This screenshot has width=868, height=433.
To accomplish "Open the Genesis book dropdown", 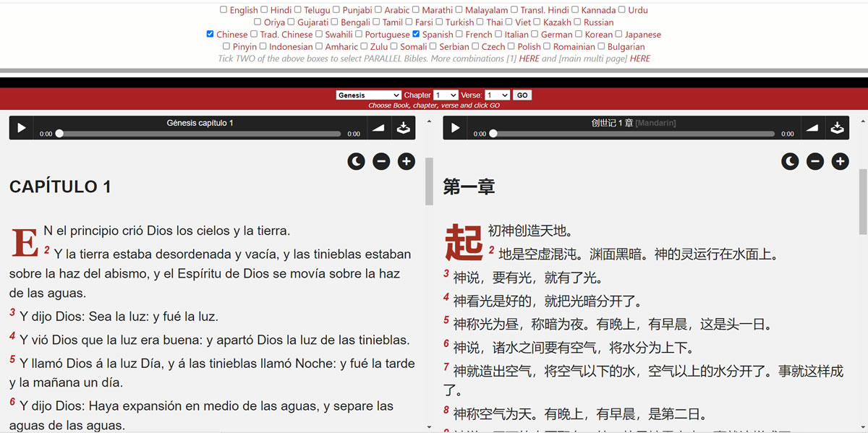I will pos(369,95).
